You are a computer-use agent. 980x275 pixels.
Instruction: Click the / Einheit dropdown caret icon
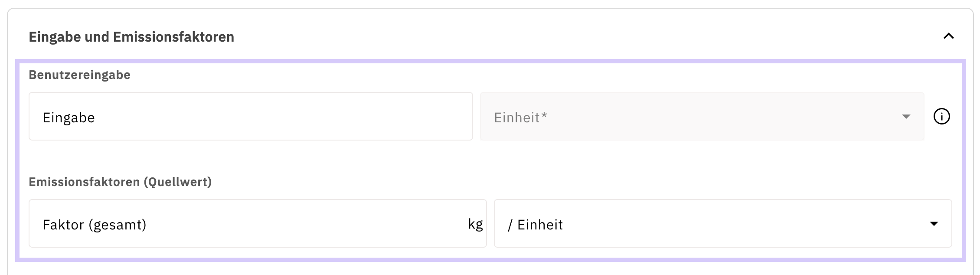934,224
